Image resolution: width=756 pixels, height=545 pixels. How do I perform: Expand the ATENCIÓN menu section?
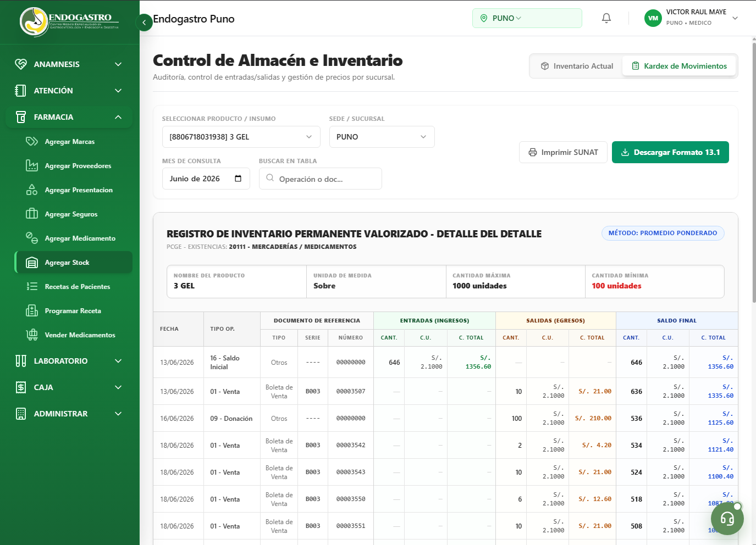pos(69,91)
